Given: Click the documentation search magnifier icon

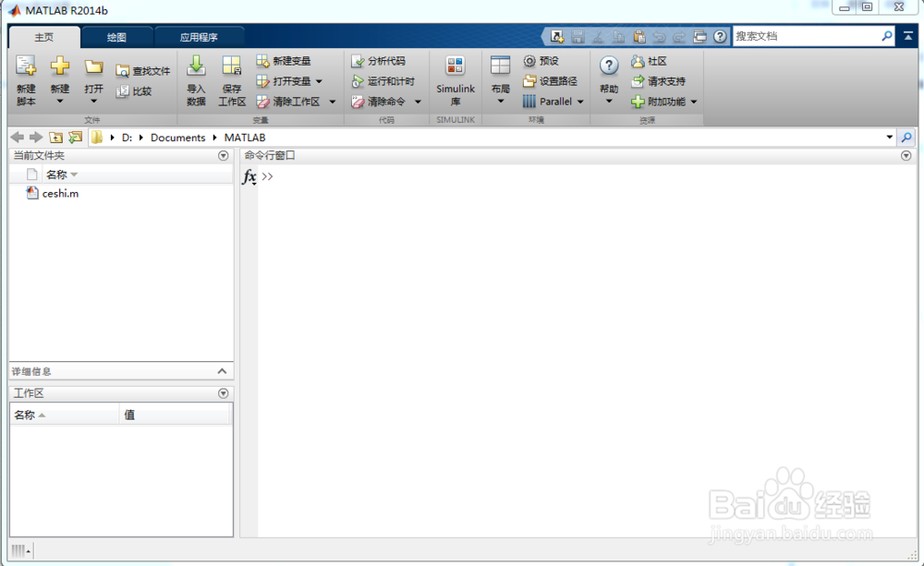Looking at the screenshot, I should click(x=887, y=37).
